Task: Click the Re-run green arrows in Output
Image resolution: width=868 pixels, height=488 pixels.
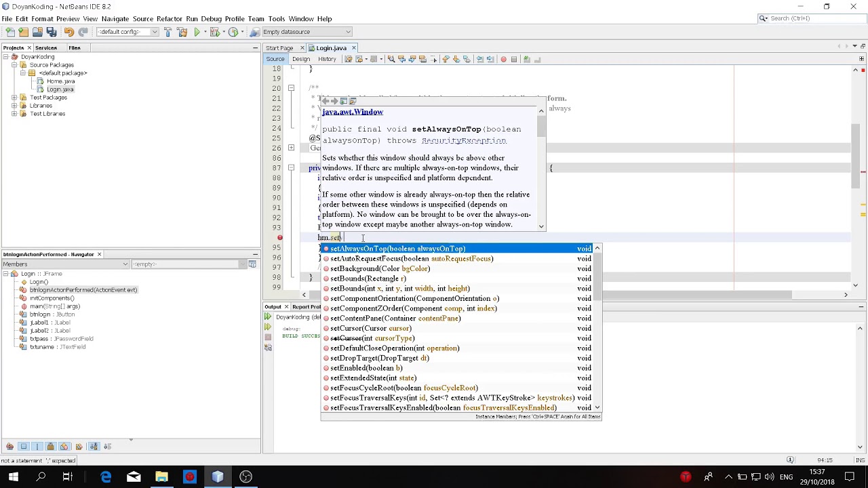Action: (268, 317)
